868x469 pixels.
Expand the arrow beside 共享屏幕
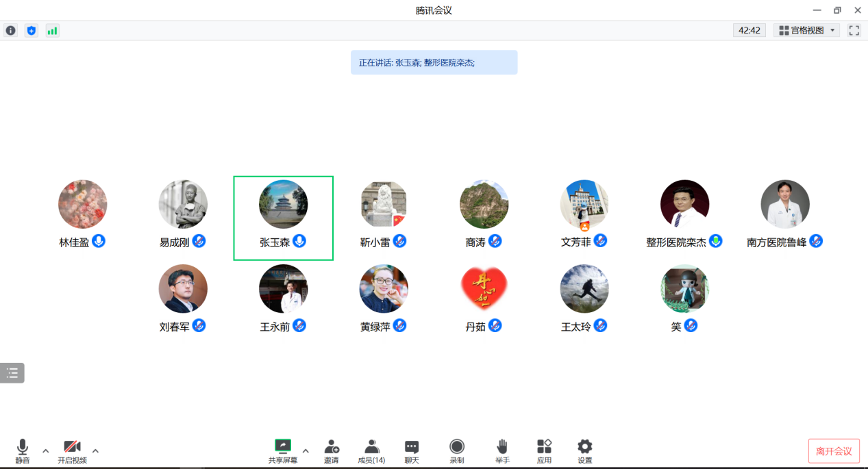(306, 451)
